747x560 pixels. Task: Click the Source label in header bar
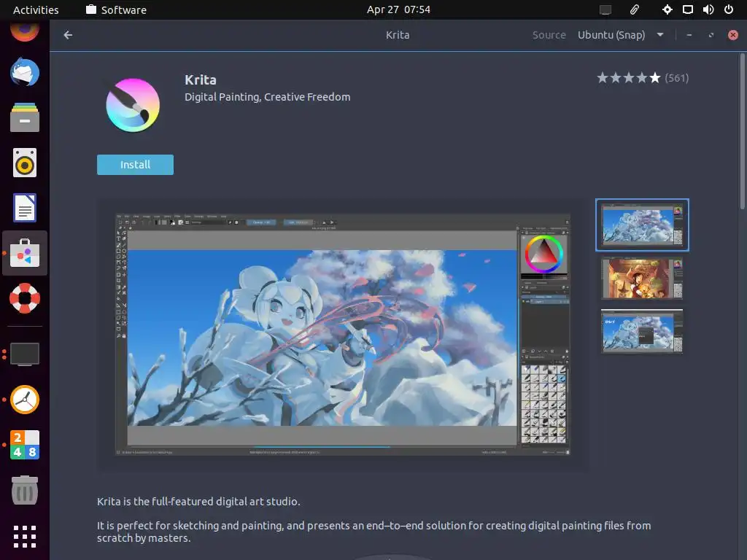pos(549,35)
